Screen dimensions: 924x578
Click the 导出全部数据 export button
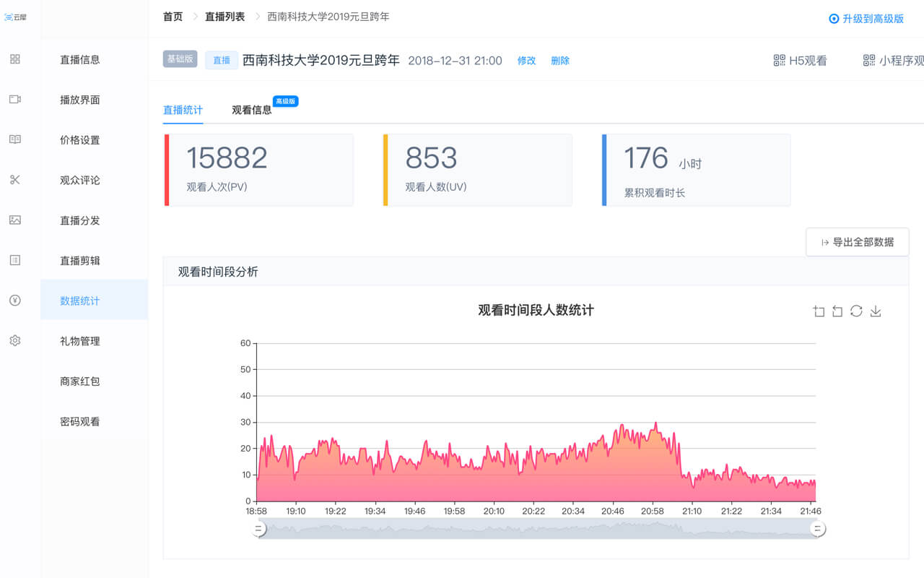857,242
